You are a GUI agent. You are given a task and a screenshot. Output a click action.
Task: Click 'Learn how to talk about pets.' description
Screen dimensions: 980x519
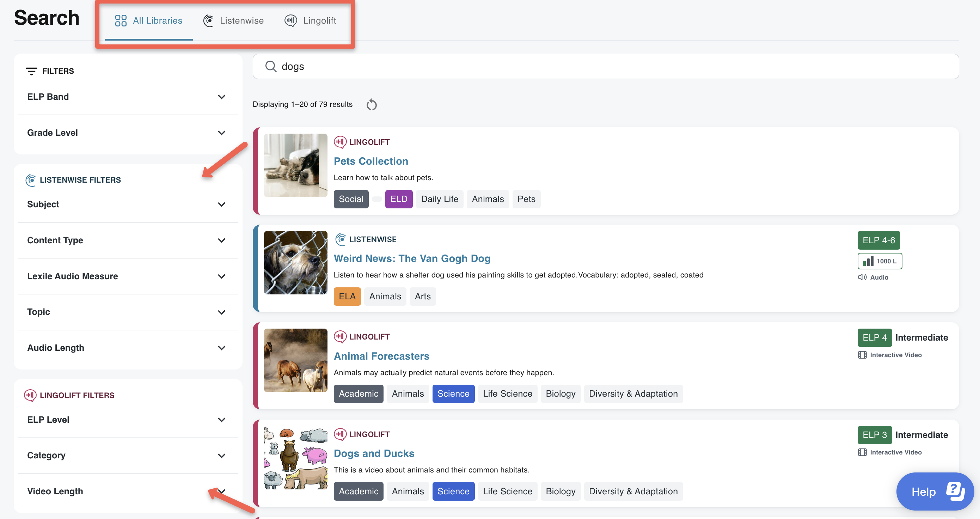[x=384, y=178]
